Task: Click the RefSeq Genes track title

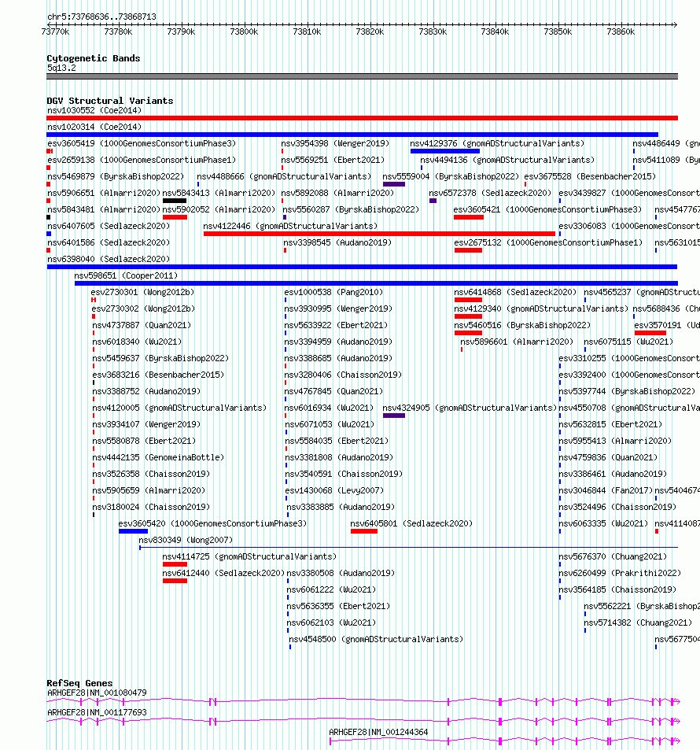Action: click(x=80, y=684)
